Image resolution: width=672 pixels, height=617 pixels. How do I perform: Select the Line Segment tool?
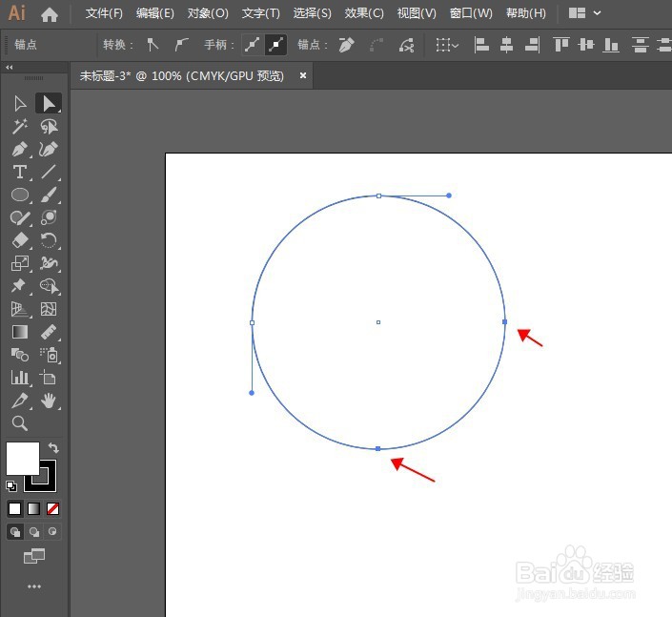49,172
